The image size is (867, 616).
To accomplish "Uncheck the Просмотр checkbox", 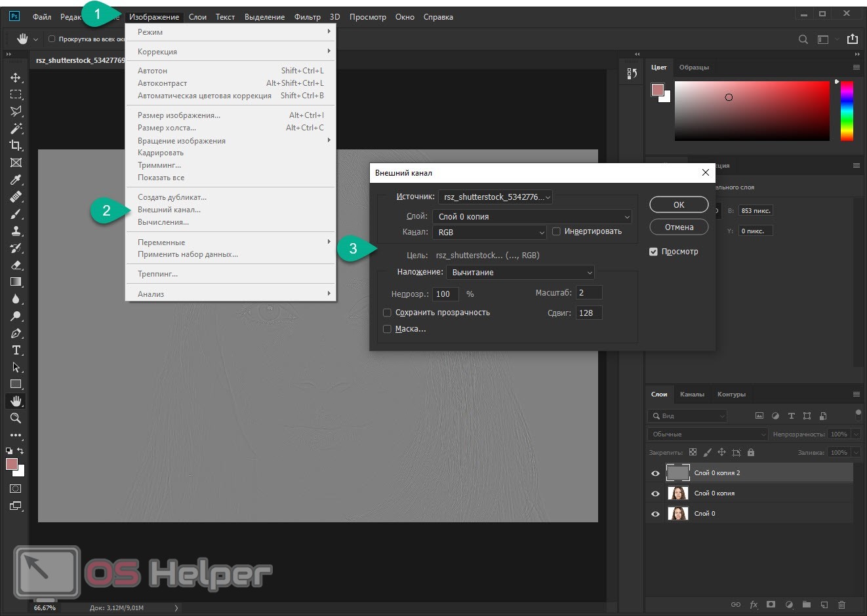I will click(x=653, y=252).
